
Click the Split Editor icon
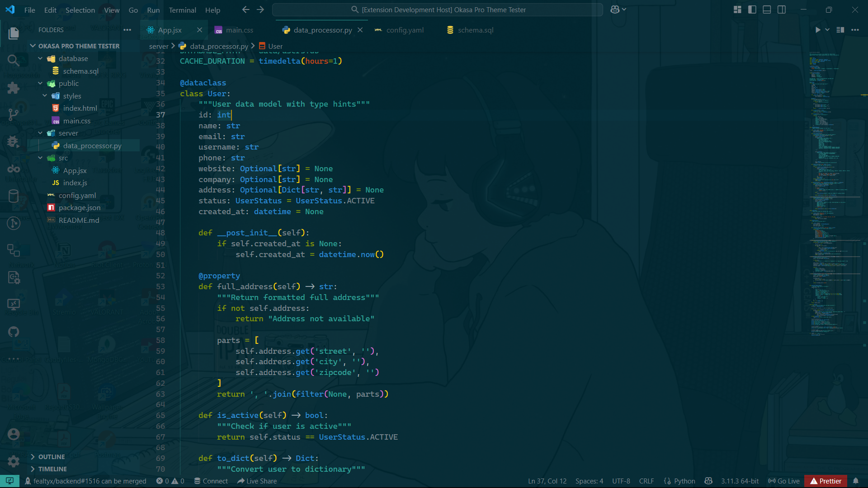(x=840, y=30)
